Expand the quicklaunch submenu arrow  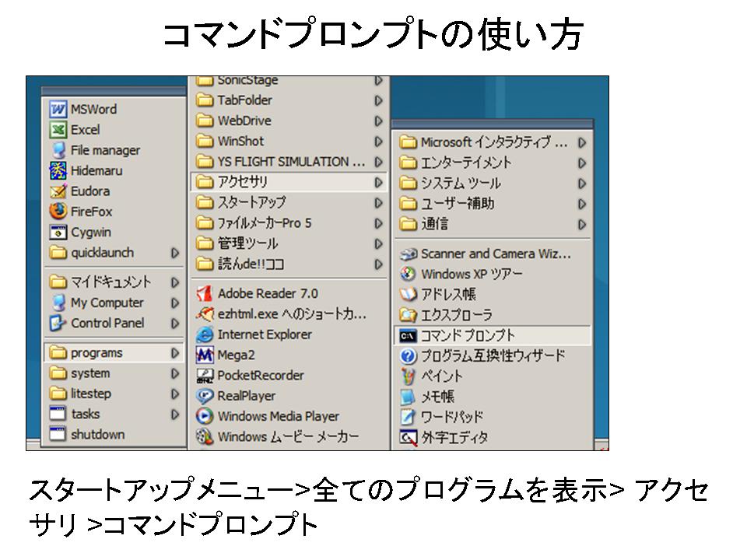tap(175, 253)
